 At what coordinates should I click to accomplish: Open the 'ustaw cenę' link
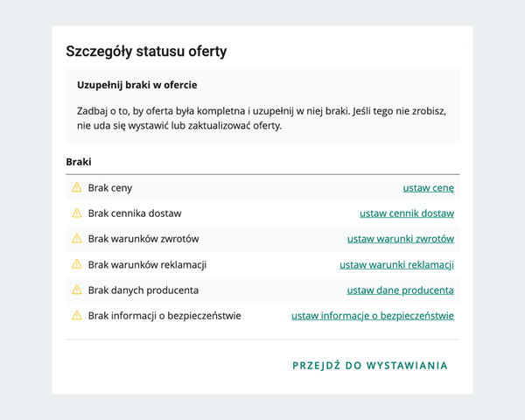point(428,187)
